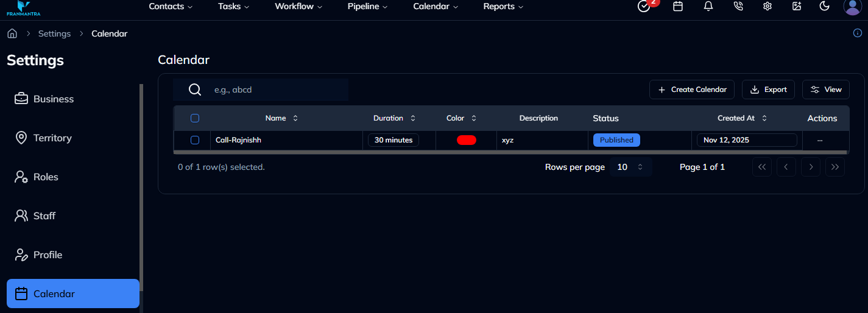Select the highlighted Calendar sidebar tab label

[x=54, y=294]
